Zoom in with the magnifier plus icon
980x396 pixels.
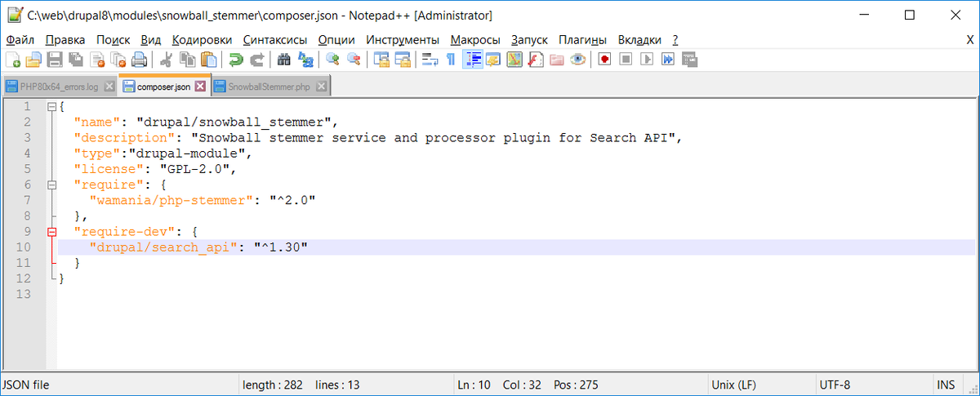[x=332, y=59]
